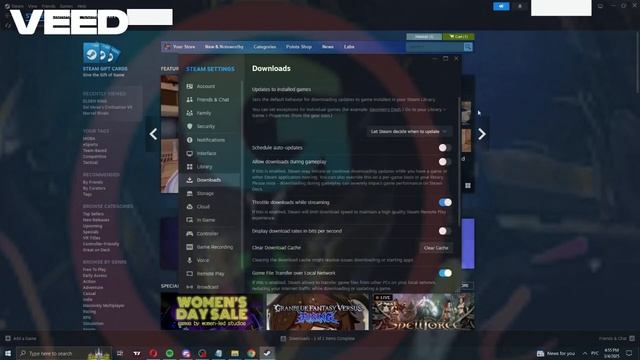
Task: Open the Voice microphone icon
Action: [189, 260]
